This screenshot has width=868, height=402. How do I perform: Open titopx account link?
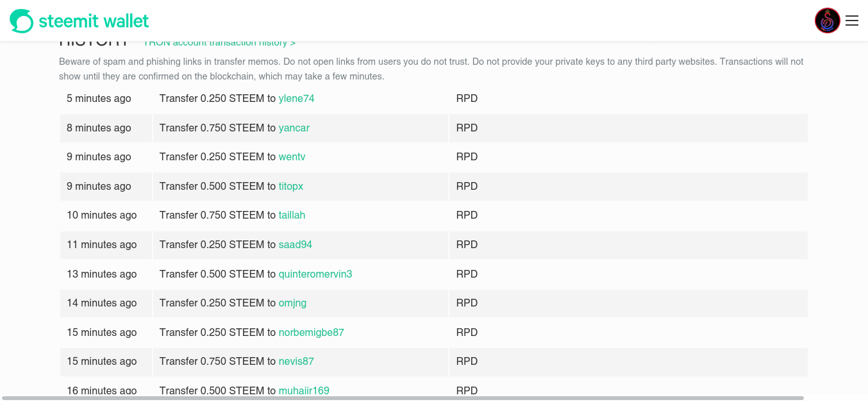[290, 187]
